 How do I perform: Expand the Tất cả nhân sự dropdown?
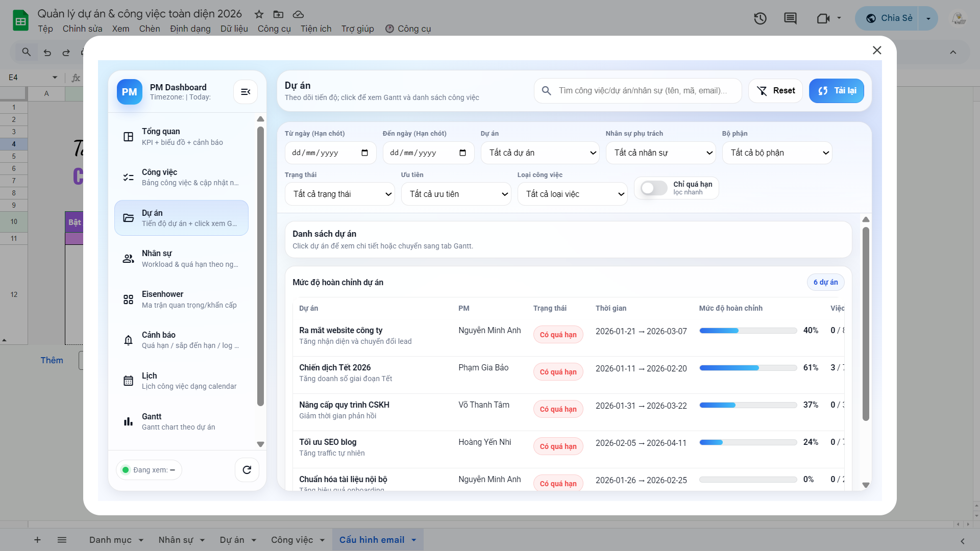coord(660,153)
